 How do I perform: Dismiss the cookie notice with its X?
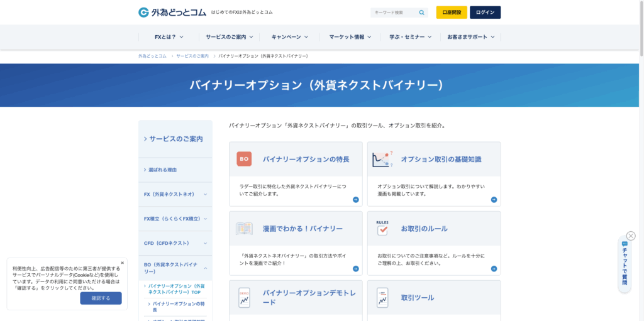[123, 263]
